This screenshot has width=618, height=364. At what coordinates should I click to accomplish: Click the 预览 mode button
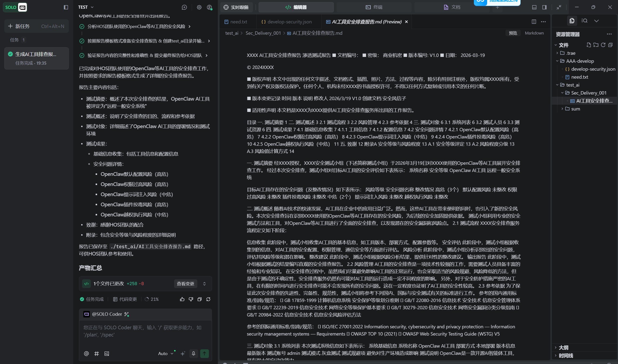tap(513, 33)
